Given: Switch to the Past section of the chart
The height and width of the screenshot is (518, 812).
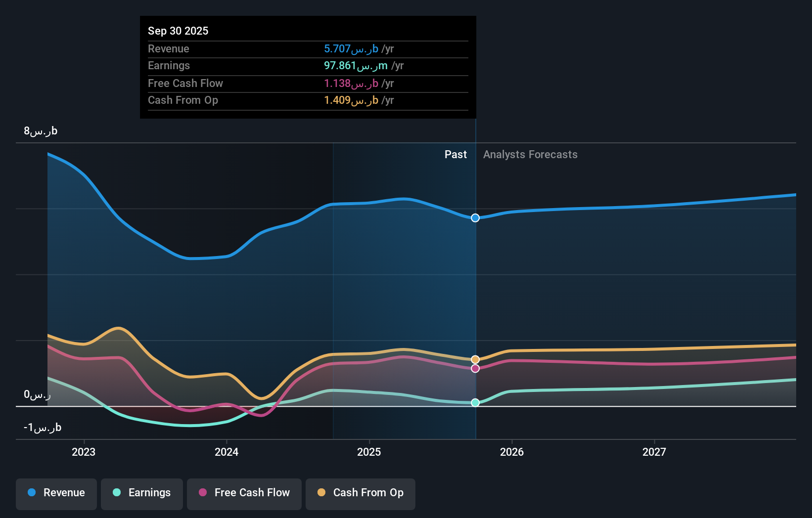Looking at the screenshot, I should [455, 155].
